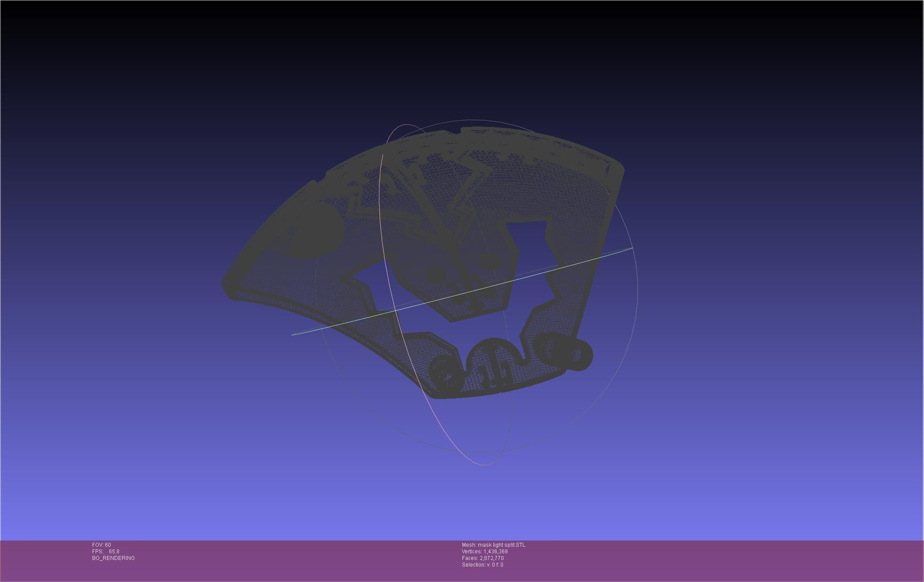Click the BO_RENDERING status label

coord(113,558)
